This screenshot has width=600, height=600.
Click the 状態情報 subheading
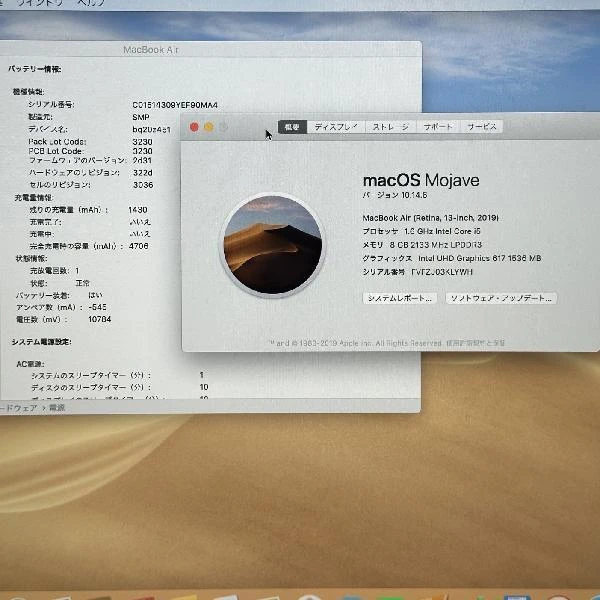tap(31, 258)
